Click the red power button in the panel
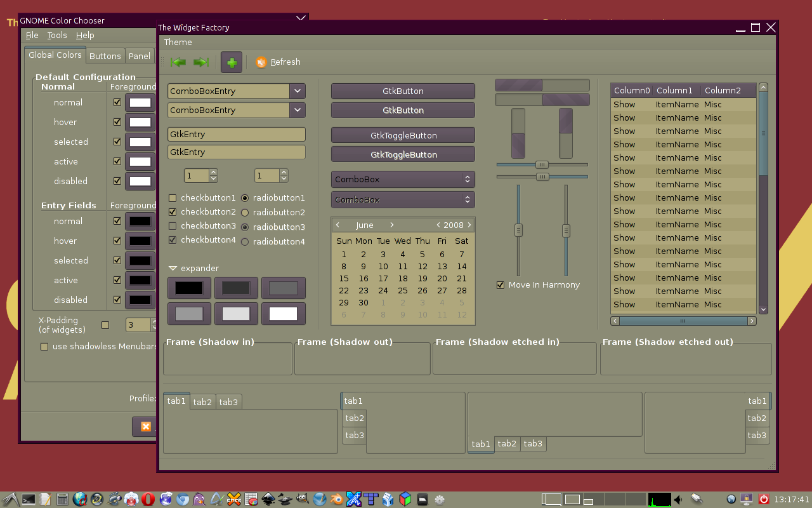The width and height of the screenshot is (812, 508). point(764,499)
